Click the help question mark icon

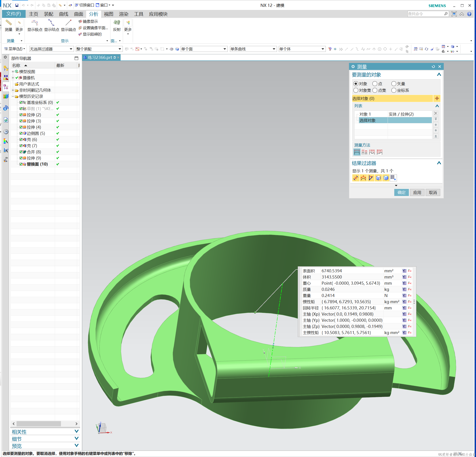coord(469,14)
